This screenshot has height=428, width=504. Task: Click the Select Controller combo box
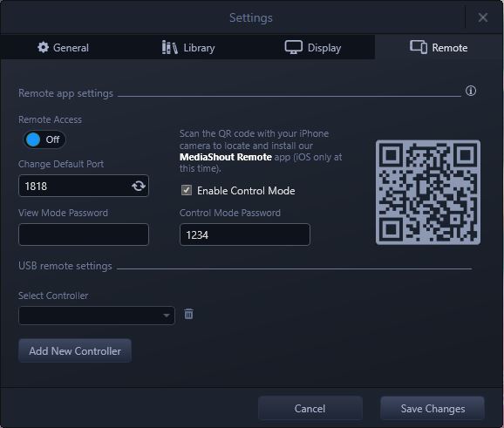pos(97,316)
